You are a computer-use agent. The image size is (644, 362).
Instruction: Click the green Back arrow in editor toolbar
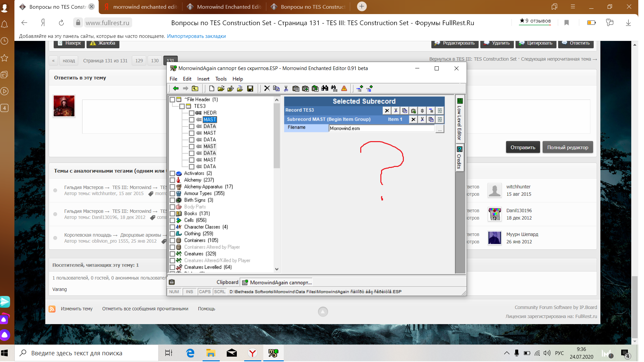176,88
